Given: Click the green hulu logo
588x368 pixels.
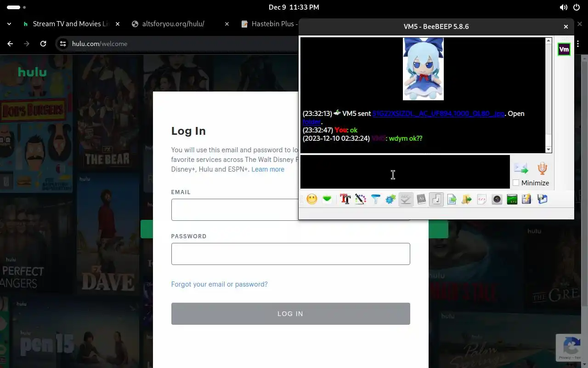Looking at the screenshot, I should 32,72.
